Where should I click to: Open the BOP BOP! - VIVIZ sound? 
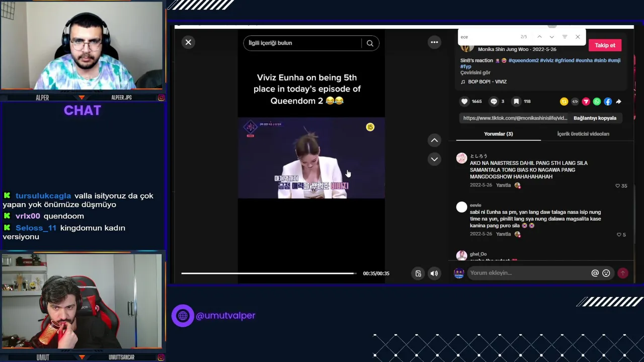(487, 81)
